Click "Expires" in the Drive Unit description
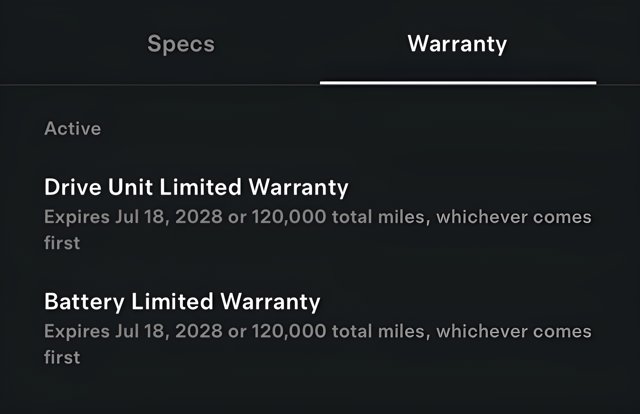Viewport: 640px width, 414px height. pyautogui.click(x=75, y=217)
